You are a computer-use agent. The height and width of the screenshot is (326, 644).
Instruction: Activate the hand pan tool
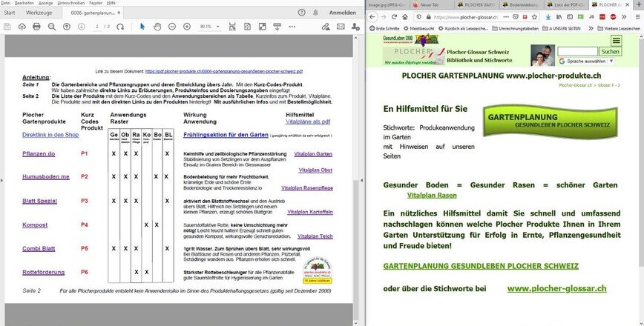157,27
